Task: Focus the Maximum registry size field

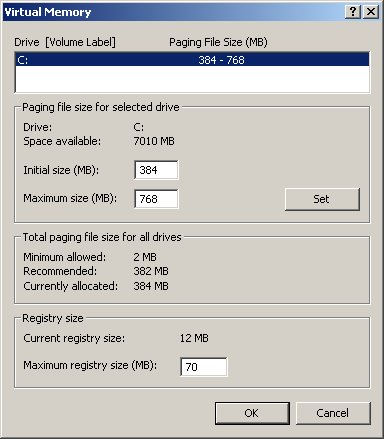Action: (204, 367)
